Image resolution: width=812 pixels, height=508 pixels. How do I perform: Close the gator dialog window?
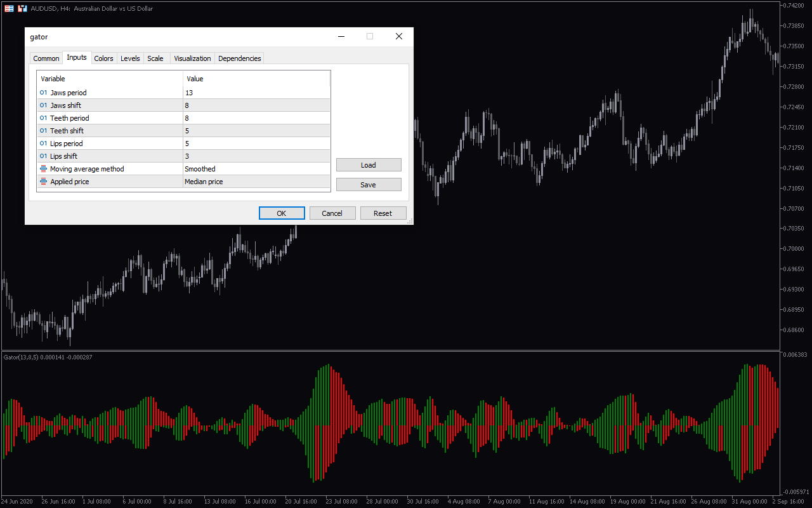tap(399, 37)
